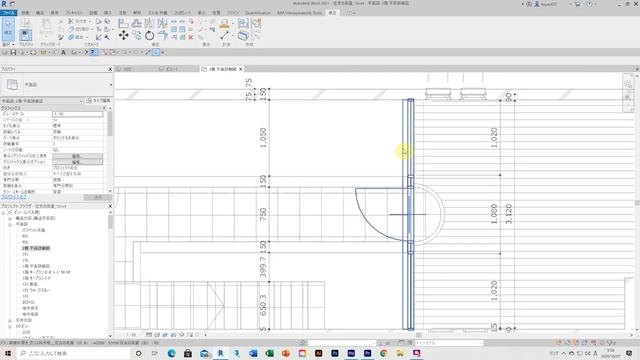This screenshot has width=640, height=360.
Task: Select 1FL ウォークスルー in Project Browser
Action: pyautogui.click(x=36, y=290)
